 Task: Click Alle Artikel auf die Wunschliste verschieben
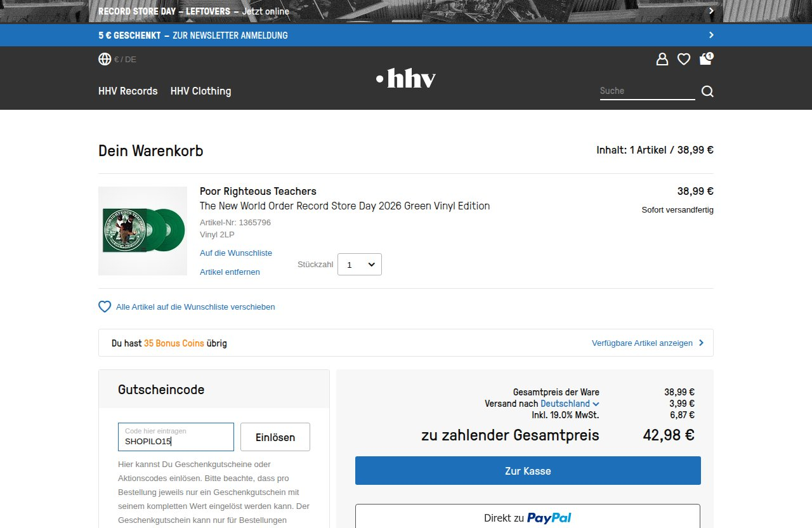[195, 307]
